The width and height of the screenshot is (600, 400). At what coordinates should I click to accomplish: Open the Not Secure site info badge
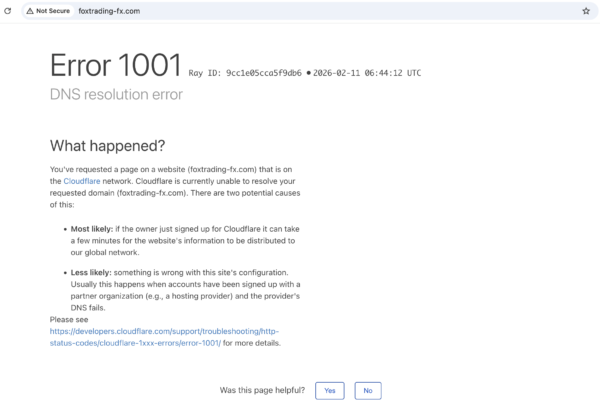click(x=48, y=11)
